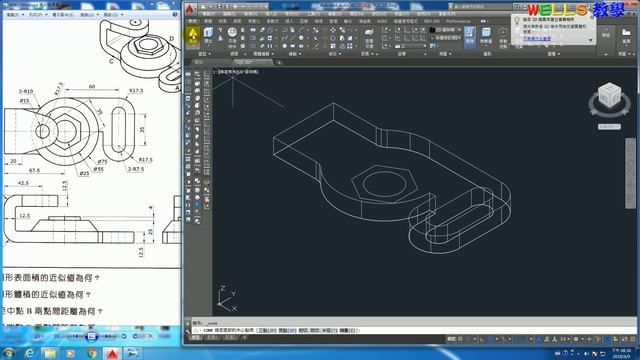
Task: Select the Extrude tool in the ribbon
Action: tap(208, 35)
